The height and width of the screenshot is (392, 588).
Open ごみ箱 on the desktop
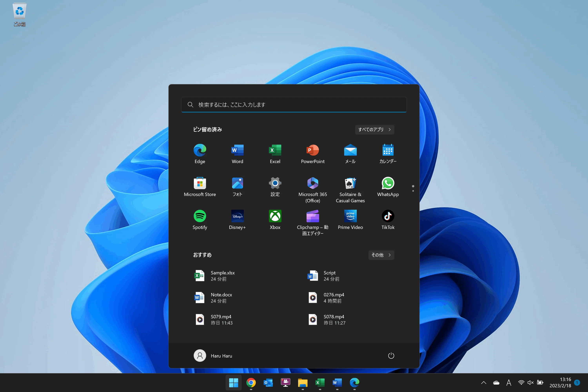coord(19,15)
